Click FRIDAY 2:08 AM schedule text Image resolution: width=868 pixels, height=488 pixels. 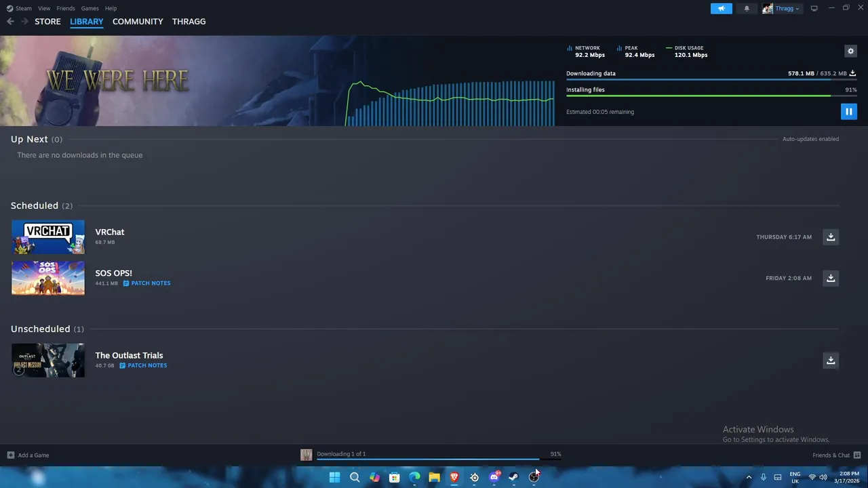tap(789, 278)
